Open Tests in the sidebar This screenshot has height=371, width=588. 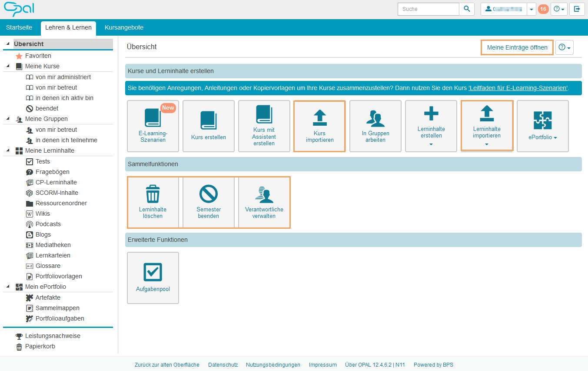(38, 161)
